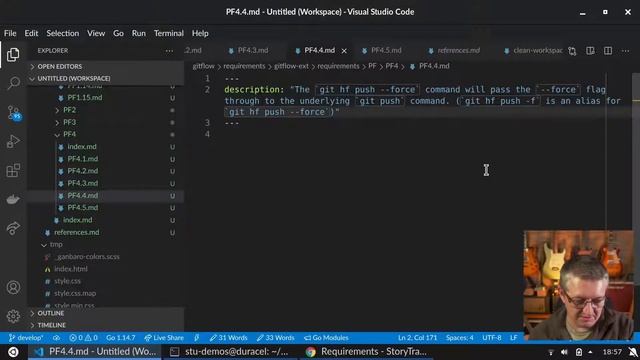Screen dimensions: 640x360
Task: Expand the Timeline section
Action: (x=105, y=325)
